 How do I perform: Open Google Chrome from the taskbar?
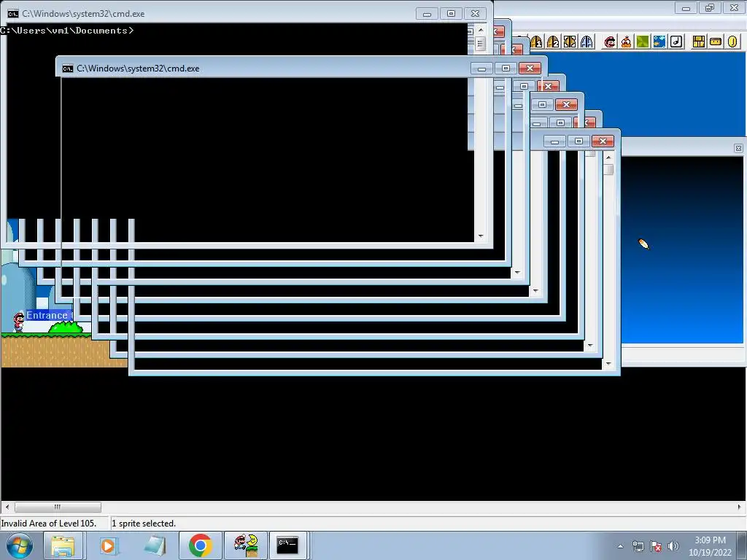200,545
